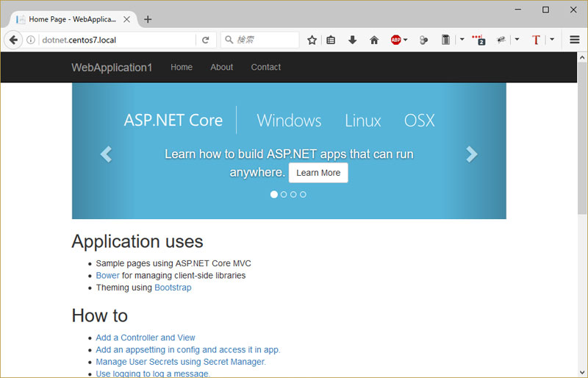
Task: Click the ASP.NET Core banner title
Action: pos(173,121)
